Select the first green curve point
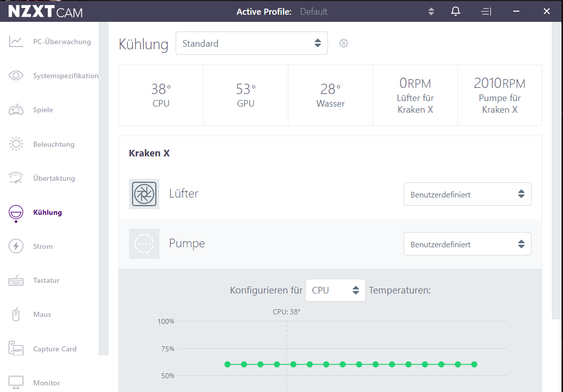The image size is (563, 392). 227,365
